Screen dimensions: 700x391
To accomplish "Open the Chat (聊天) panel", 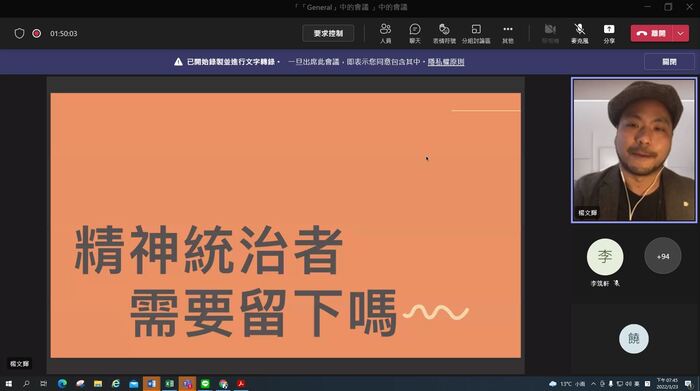I will pyautogui.click(x=415, y=33).
